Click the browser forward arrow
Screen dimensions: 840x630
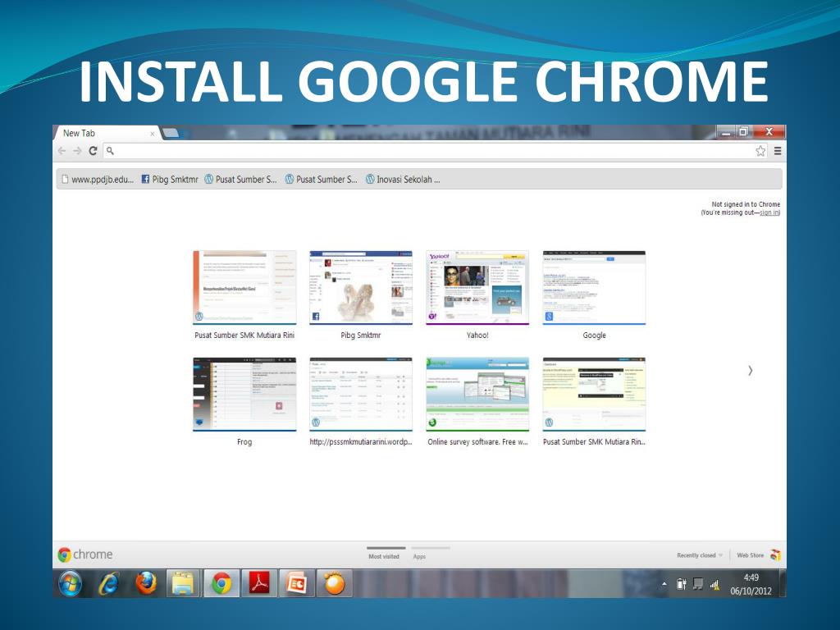pyautogui.click(x=77, y=151)
